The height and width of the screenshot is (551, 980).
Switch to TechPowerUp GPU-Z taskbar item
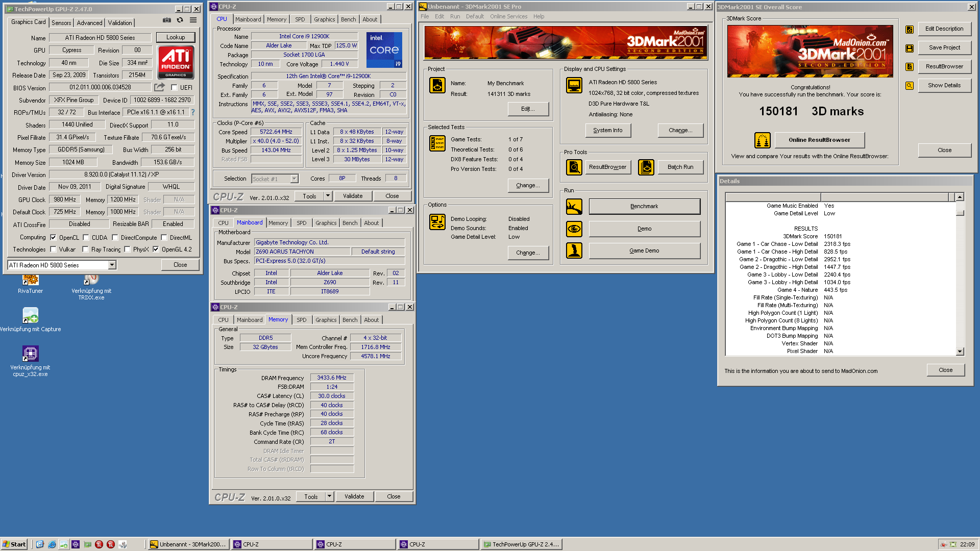[522, 544]
